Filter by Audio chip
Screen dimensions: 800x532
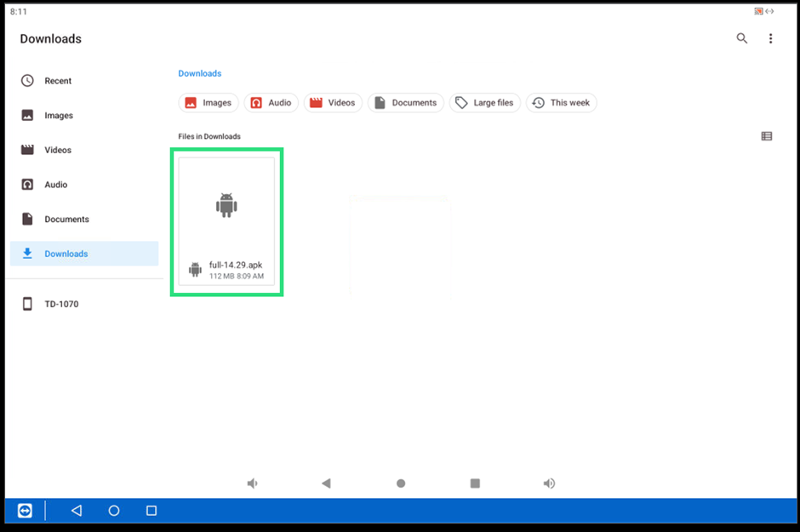point(271,102)
